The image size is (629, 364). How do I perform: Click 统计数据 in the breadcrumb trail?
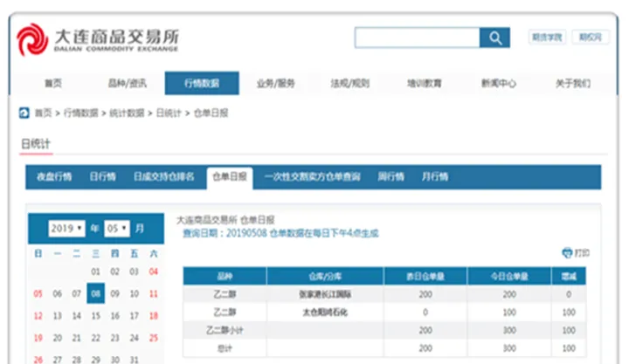127,113
